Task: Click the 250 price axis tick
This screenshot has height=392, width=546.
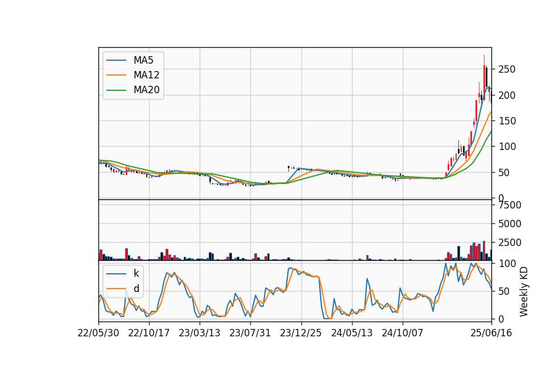Action: 507,69
